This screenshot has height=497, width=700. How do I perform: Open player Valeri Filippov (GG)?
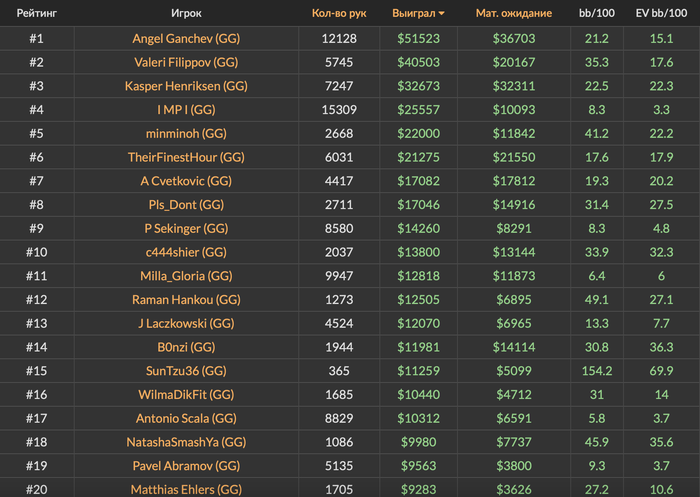186,63
